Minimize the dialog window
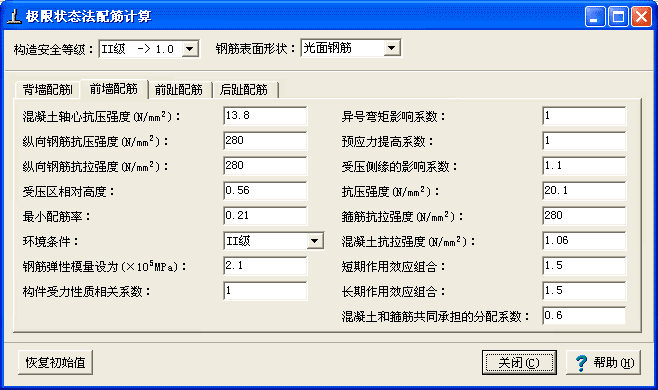The image size is (658, 390). 595,17
